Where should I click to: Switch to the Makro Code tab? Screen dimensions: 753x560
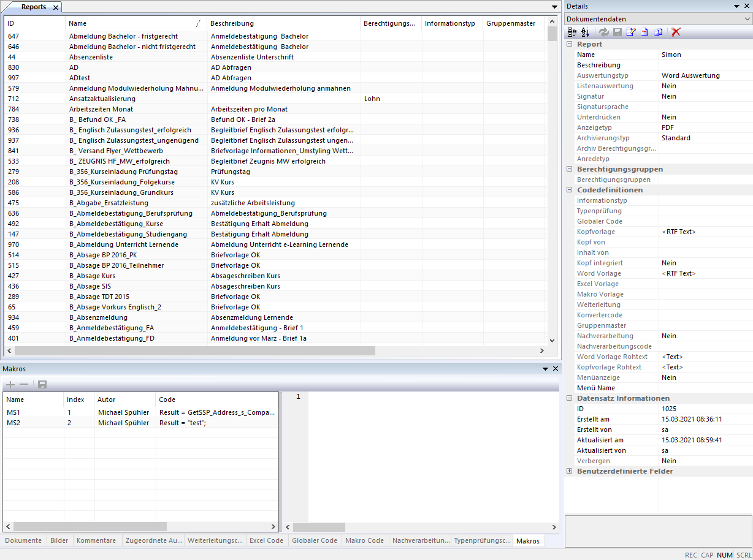(364, 540)
